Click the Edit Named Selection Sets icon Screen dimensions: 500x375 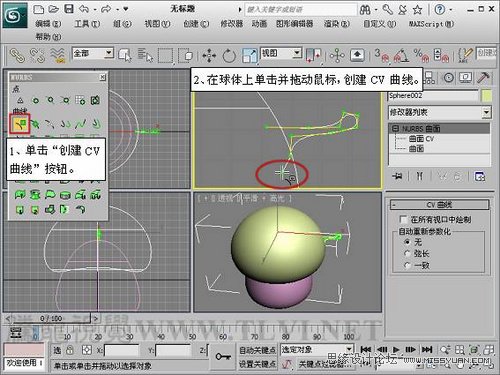pos(465,55)
